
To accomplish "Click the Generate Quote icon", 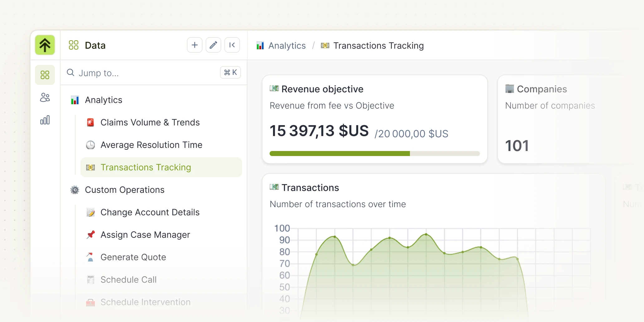I will tap(90, 257).
